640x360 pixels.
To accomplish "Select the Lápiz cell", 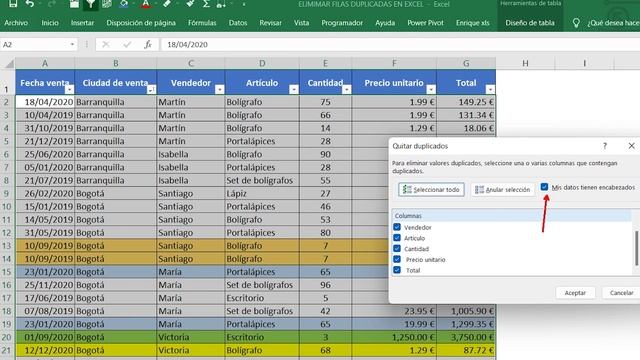I will pyautogui.click(x=262, y=193).
